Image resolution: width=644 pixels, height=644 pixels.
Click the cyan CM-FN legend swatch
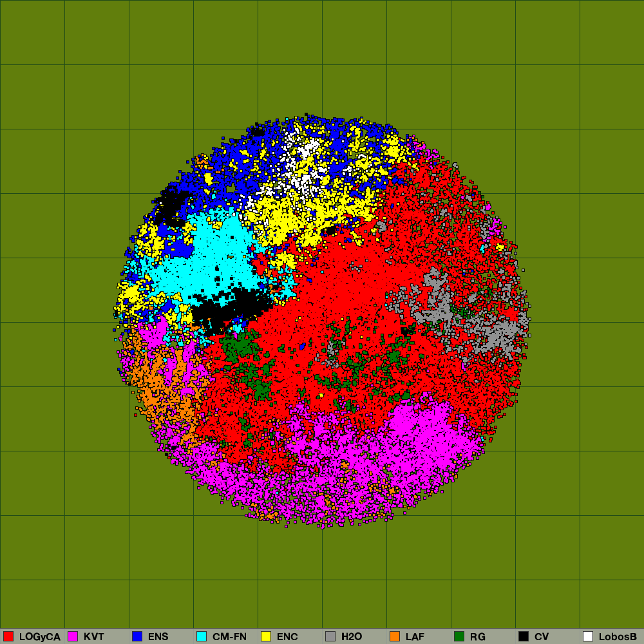point(202,636)
